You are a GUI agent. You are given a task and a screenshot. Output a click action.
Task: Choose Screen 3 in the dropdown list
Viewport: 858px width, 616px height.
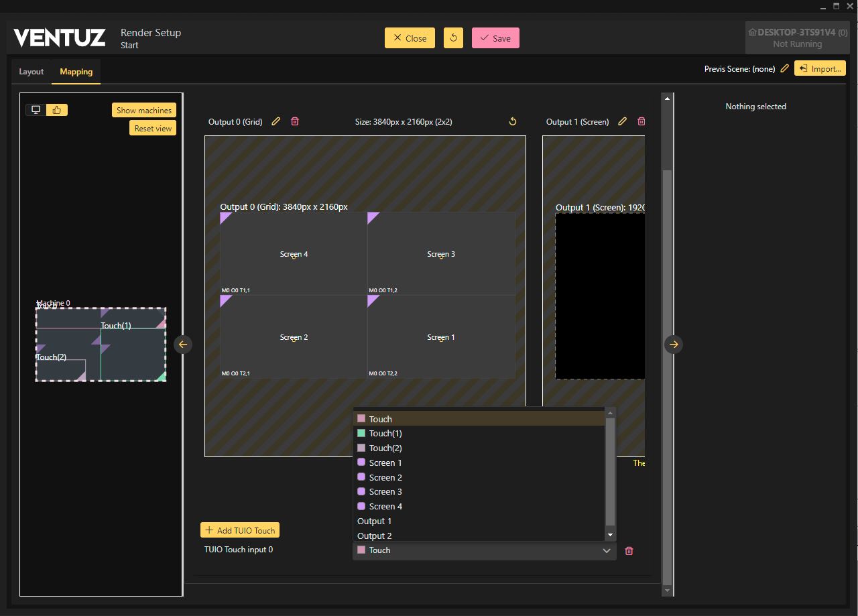tap(385, 492)
